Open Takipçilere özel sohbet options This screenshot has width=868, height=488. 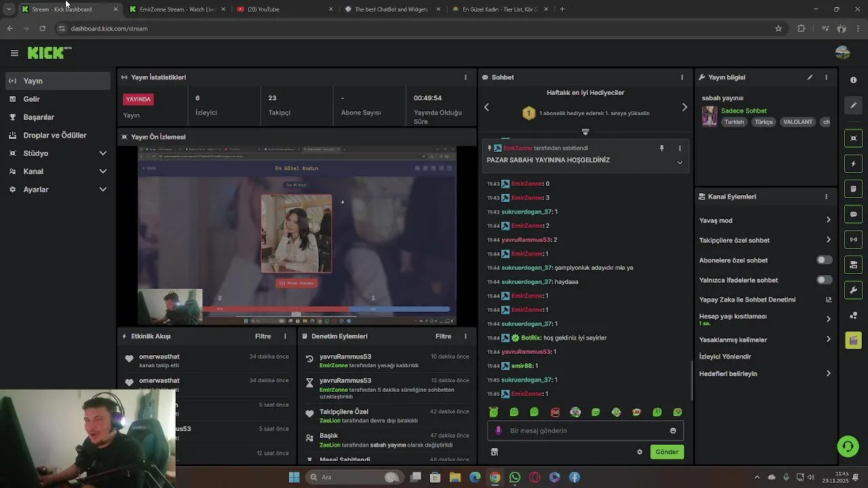click(828, 240)
